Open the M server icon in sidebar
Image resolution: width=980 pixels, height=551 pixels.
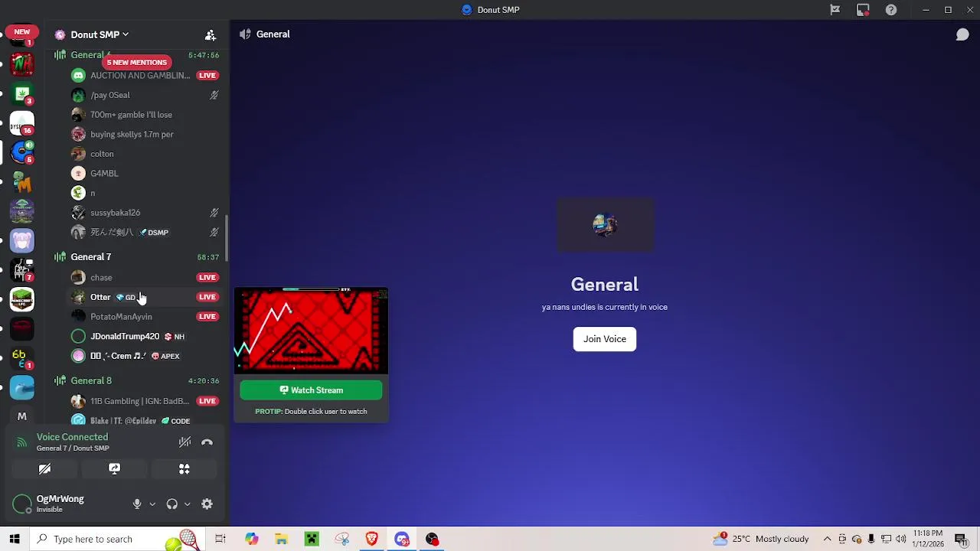pyautogui.click(x=22, y=416)
